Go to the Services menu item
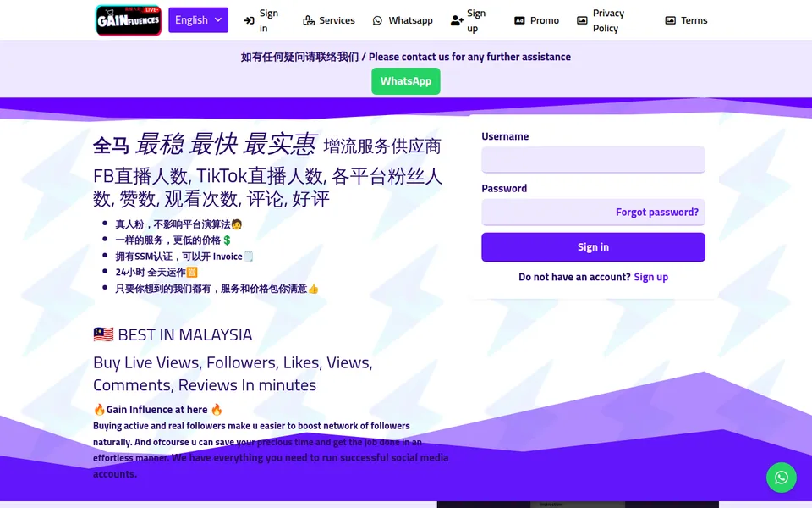812x508 pixels. pyautogui.click(x=329, y=20)
